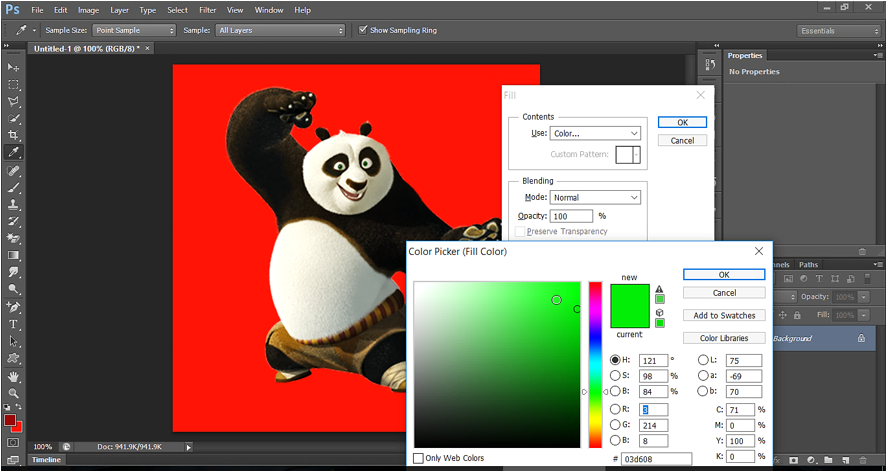
Task: Select the Horizontal Type tool
Action: click(13, 324)
